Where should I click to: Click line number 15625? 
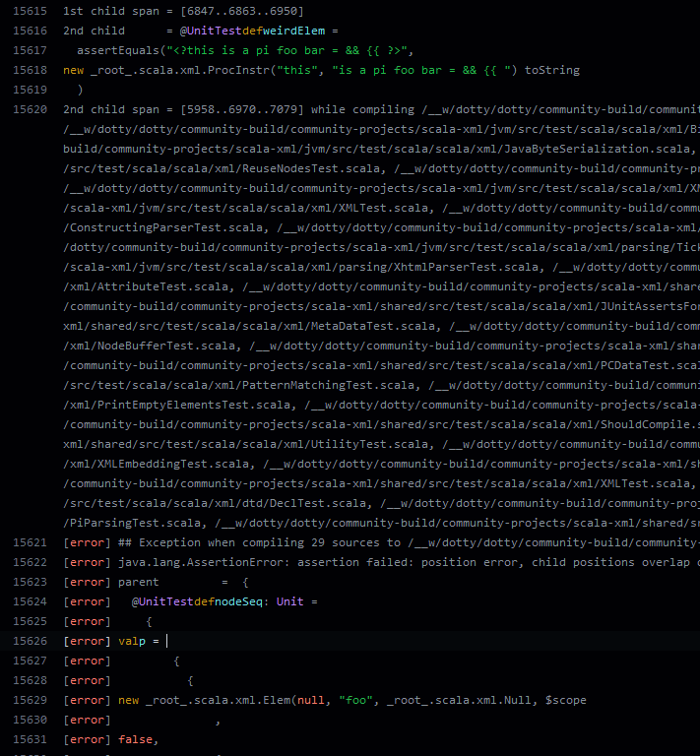click(x=30, y=621)
